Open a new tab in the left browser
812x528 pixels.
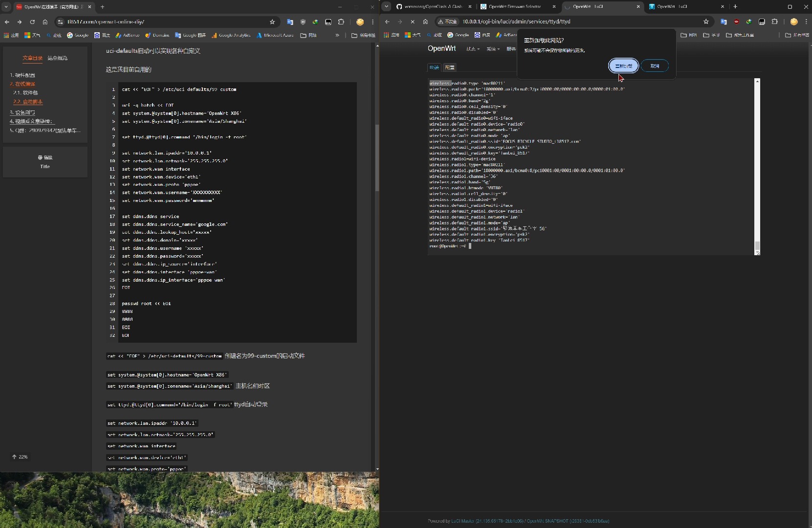(102, 7)
